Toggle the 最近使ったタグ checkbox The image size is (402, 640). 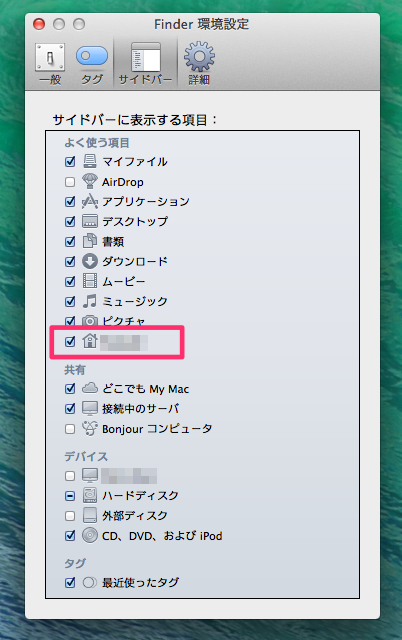point(70,582)
